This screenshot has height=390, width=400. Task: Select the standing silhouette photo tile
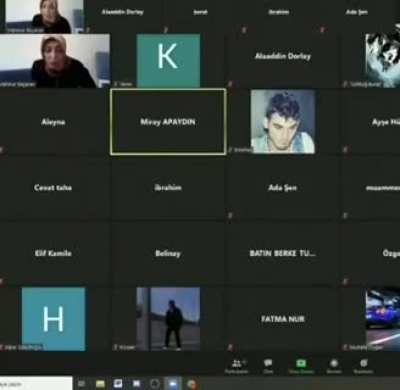pos(168,319)
